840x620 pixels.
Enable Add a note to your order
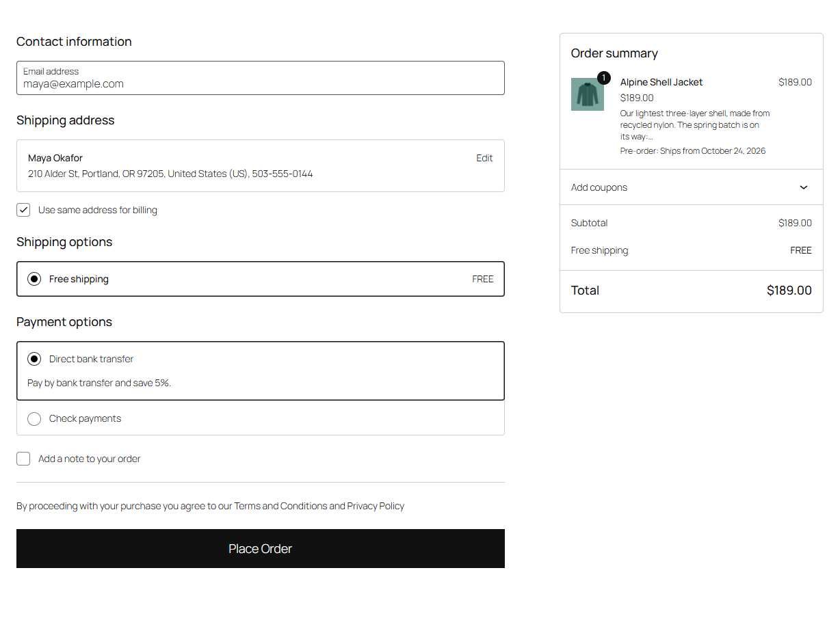[23, 459]
